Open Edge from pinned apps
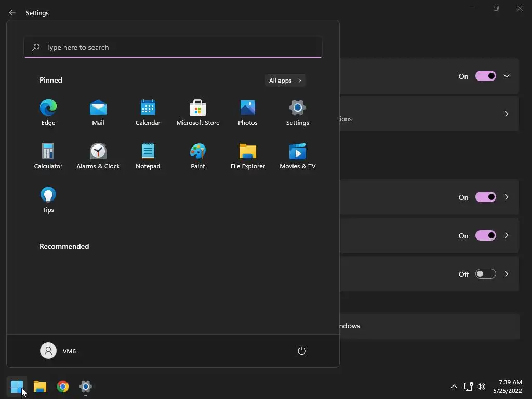The height and width of the screenshot is (399, 532). point(48,113)
